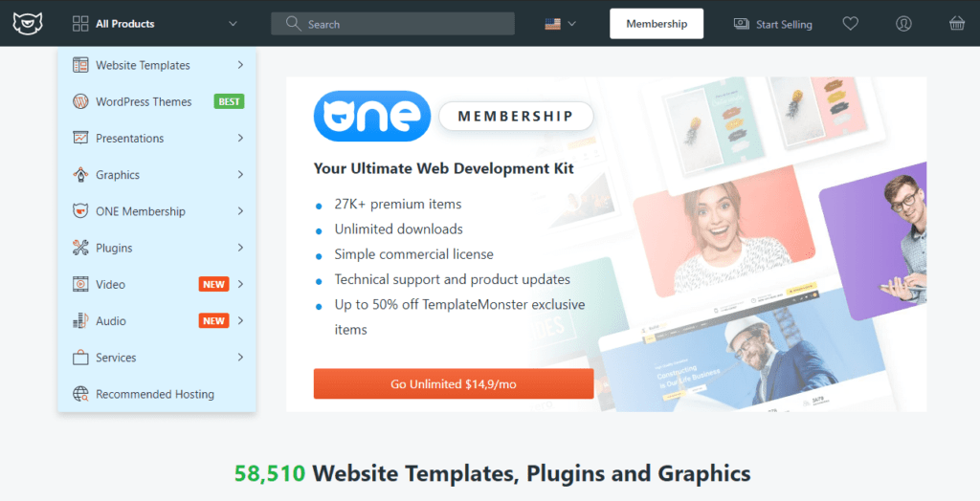Open the shopping basket icon
This screenshot has height=501, width=980.
(957, 24)
